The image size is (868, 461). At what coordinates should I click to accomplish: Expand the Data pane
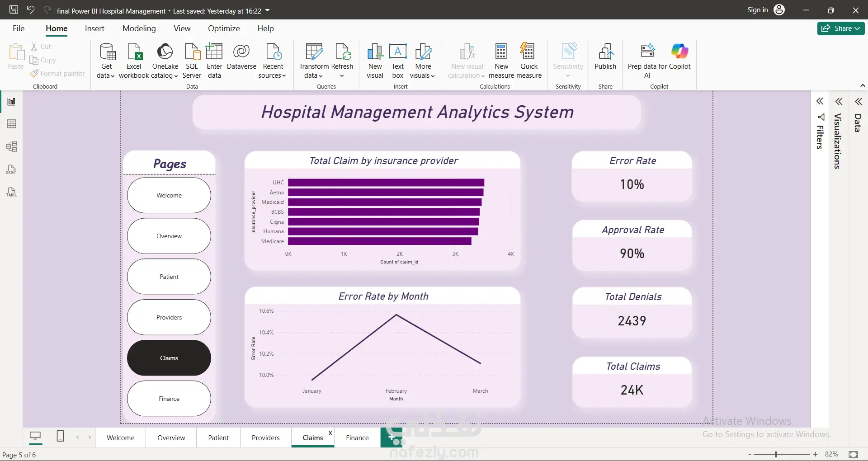point(858,101)
